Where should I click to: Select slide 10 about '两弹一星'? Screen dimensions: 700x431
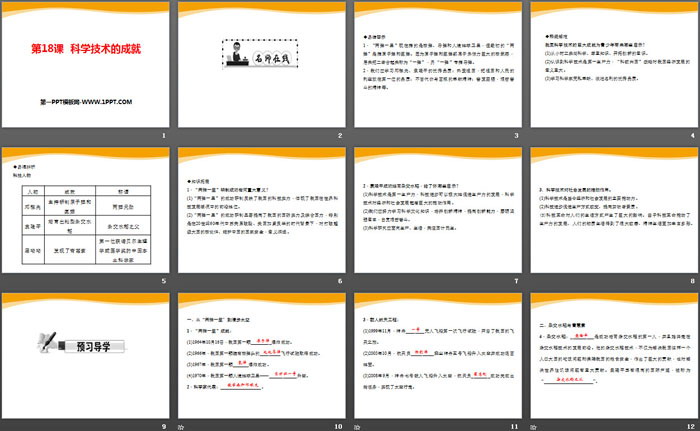262,352
